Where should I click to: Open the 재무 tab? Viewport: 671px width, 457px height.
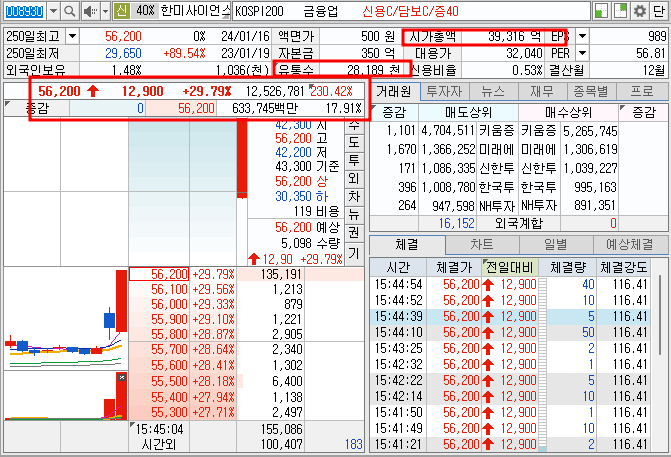pos(542,91)
